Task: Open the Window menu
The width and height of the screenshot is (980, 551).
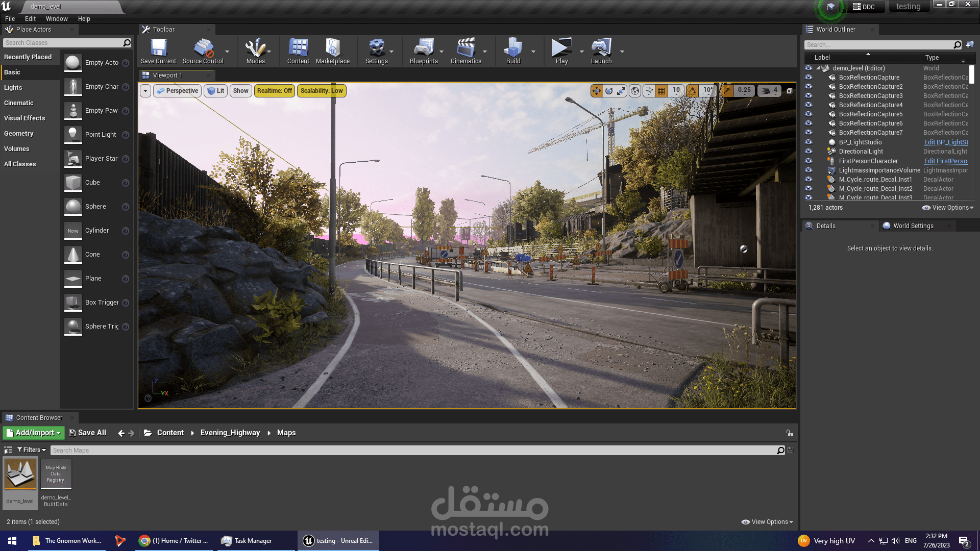Action: coord(56,19)
